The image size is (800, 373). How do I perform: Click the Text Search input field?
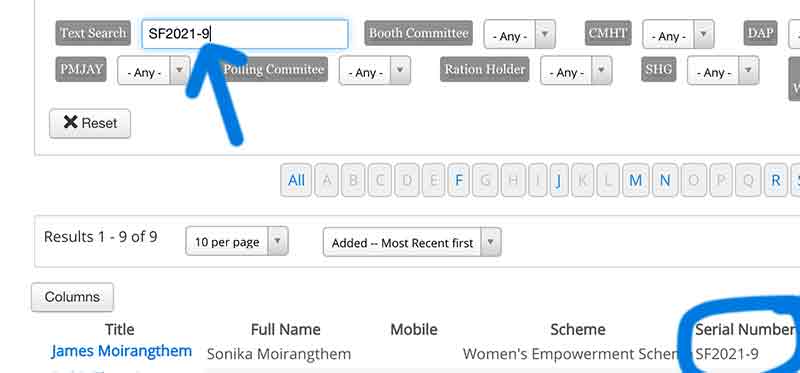245,34
